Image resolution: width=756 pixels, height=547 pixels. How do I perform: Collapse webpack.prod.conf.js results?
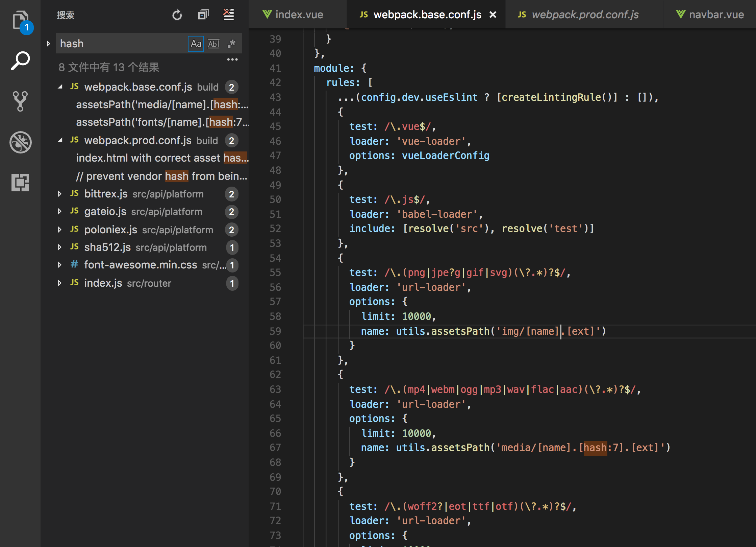pyautogui.click(x=60, y=140)
